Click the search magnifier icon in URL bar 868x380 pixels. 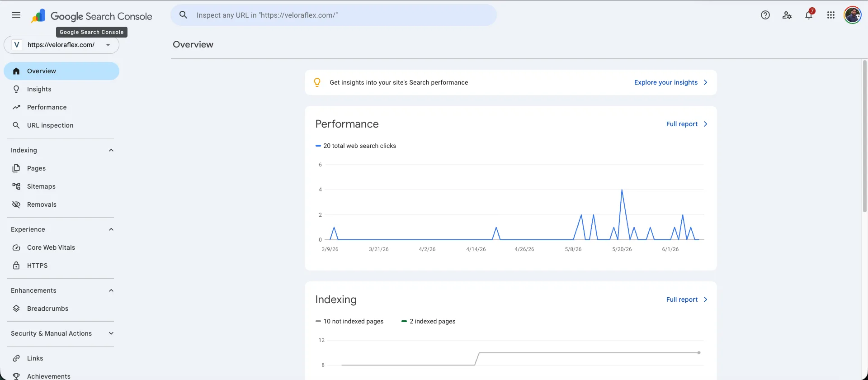pyautogui.click(x=183, y=15)
